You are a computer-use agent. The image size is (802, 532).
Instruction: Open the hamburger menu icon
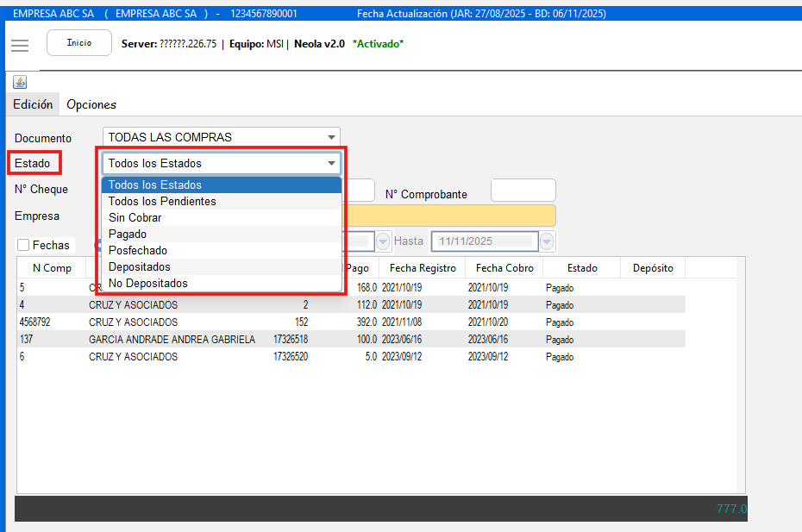coord(20,45)
